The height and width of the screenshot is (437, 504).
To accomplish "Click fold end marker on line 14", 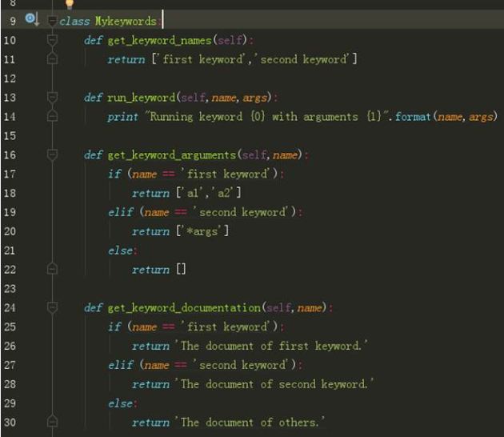I will pos(52,116).
